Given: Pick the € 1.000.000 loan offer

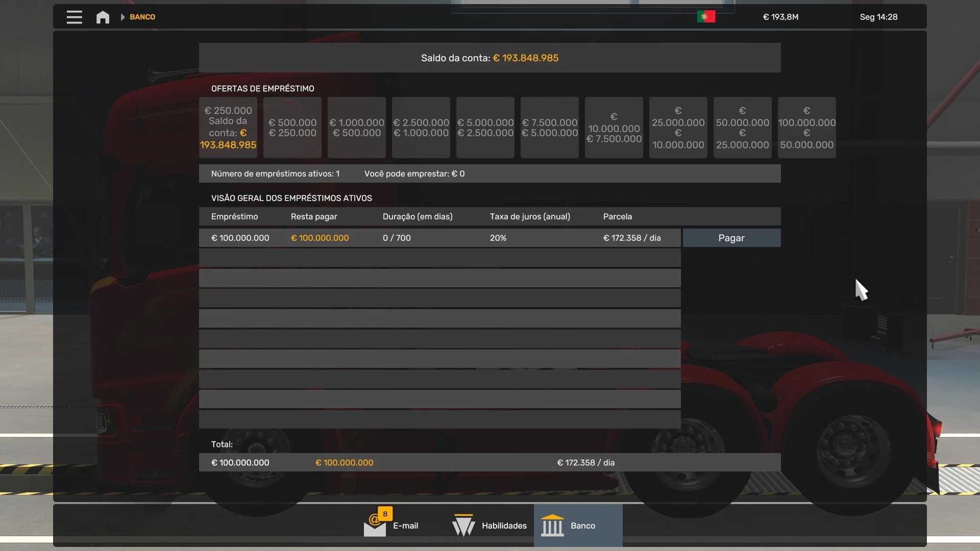Looking at the screenshot, I should tap(357, 128).
